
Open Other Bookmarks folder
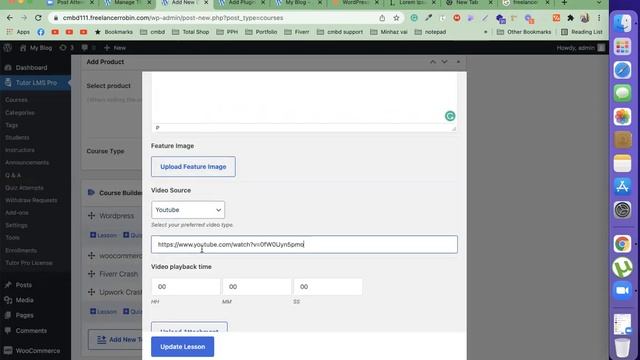pos(524,32)
